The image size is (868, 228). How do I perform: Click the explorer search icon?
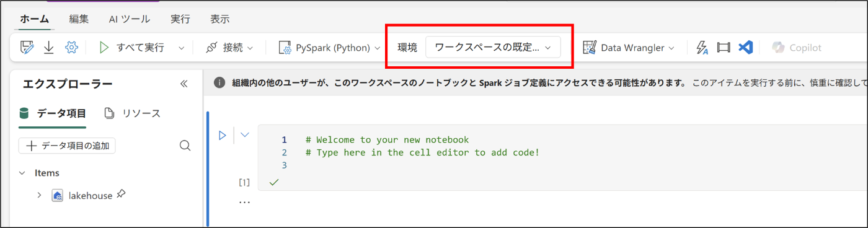(185, 146)
